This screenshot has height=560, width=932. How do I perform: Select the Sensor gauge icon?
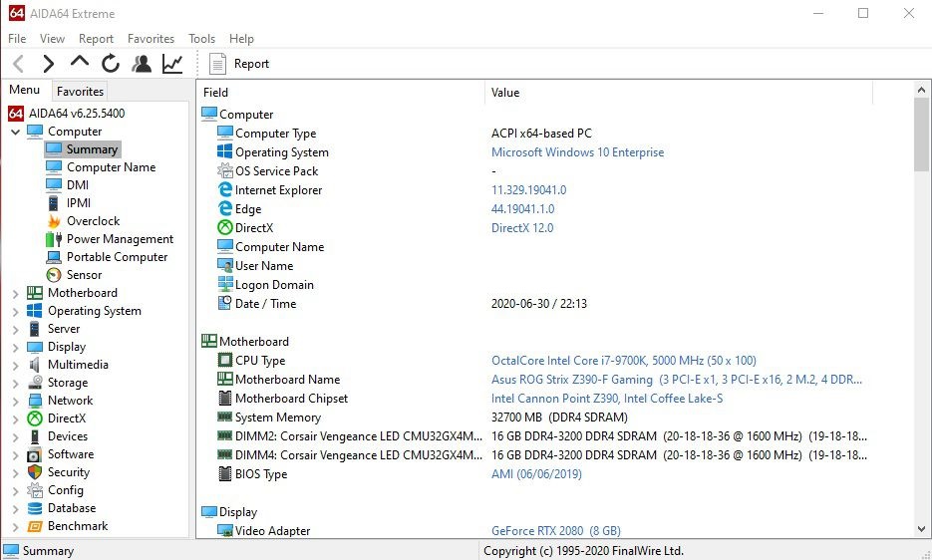(54, 275)
